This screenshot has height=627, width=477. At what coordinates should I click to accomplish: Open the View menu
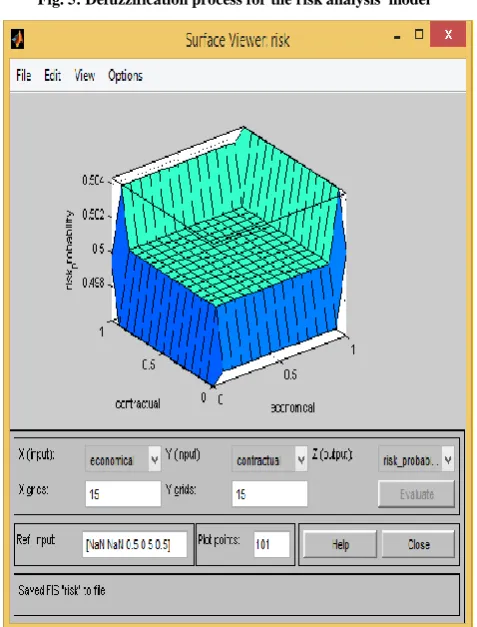84,75
